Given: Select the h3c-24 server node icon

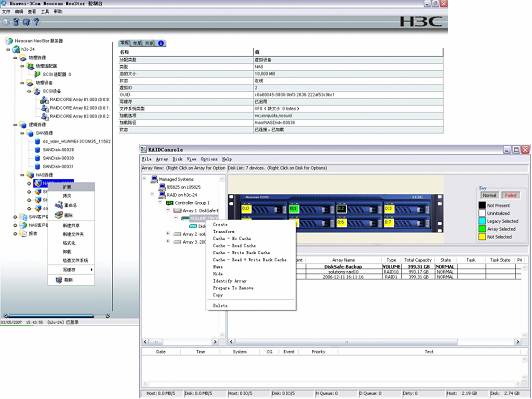Looking at the screenshot, I should (x=16, y=50).
